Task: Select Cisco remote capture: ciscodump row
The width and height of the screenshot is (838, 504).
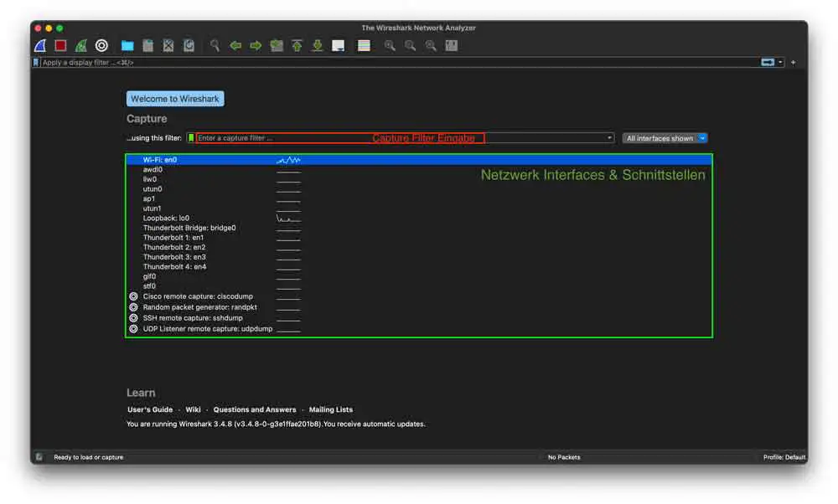Action: 419,296
